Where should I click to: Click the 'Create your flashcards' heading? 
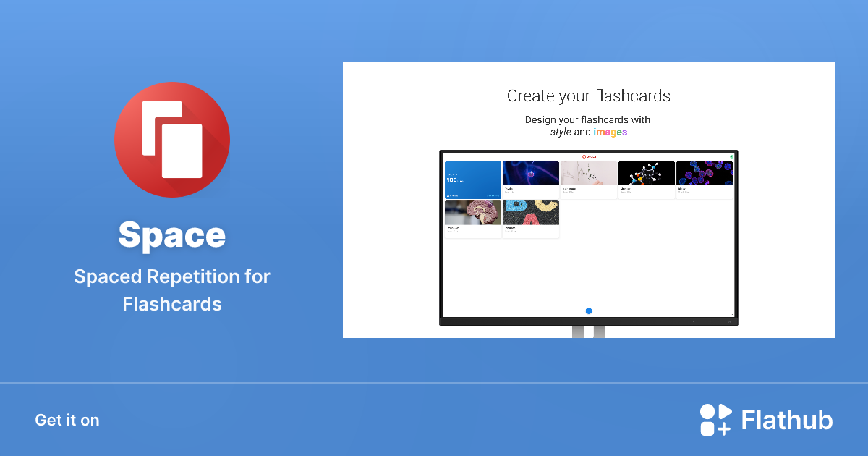click(588, 96)
